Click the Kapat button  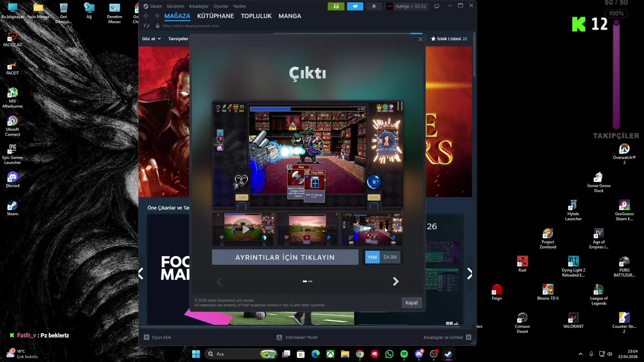pos(412,303)
